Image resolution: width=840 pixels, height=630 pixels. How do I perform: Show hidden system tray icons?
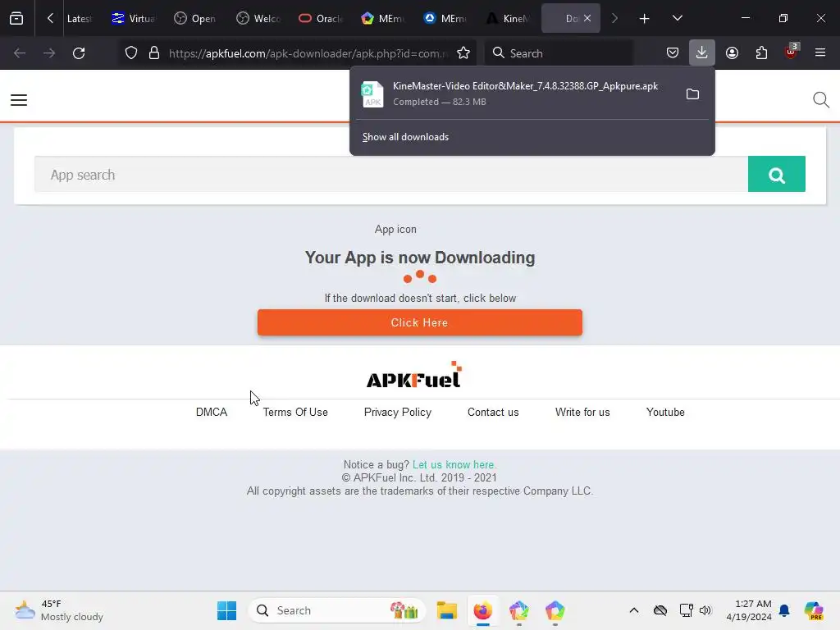(x=634, y=610)
